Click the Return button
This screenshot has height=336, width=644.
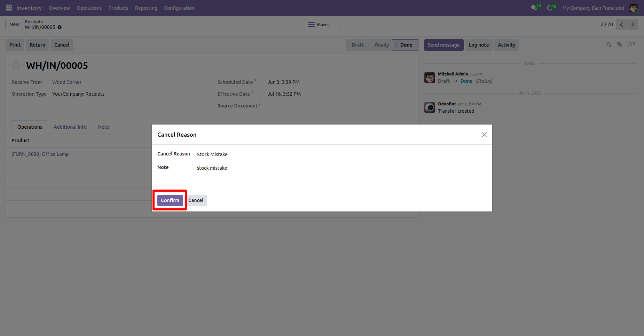click(x=37, y=45)
